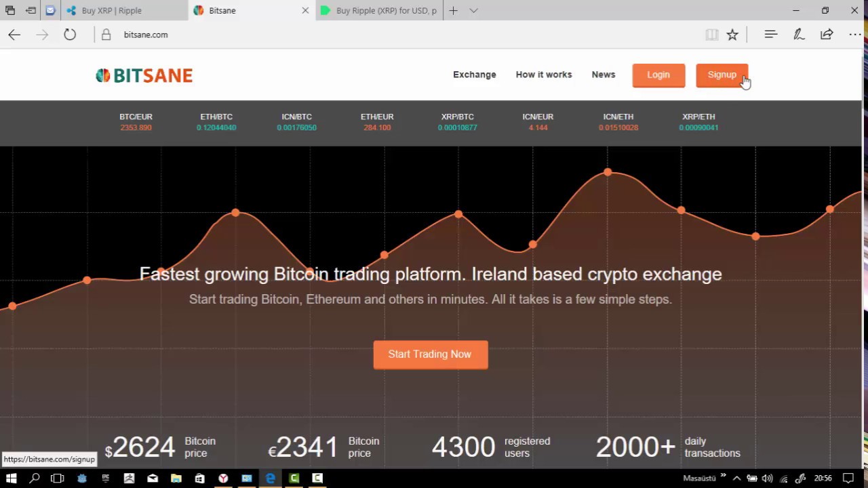Image resolution: width=868 pixels, height=488 pixels.
Task: Open File Explorer folder icon
Action: (176, 478)
